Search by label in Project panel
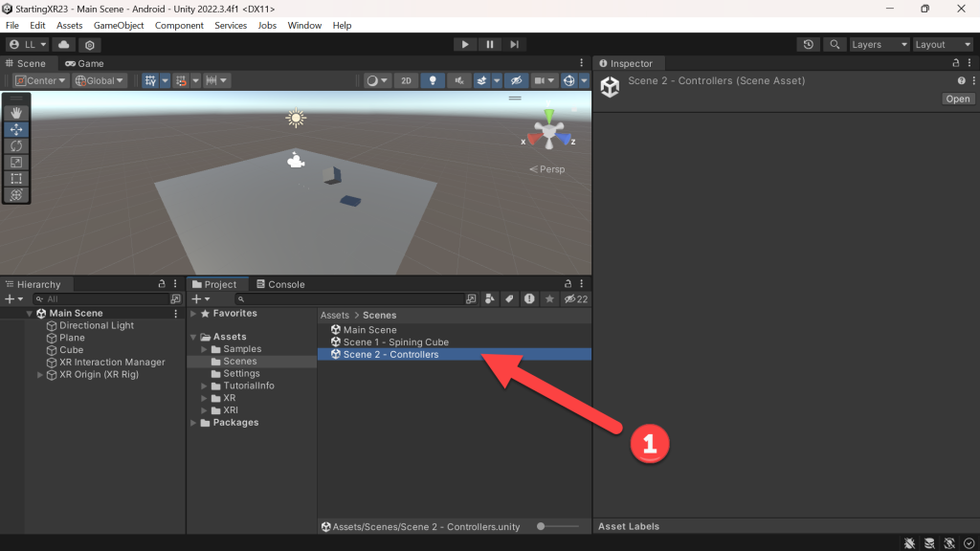980x551 pixels. coord(509,299)
